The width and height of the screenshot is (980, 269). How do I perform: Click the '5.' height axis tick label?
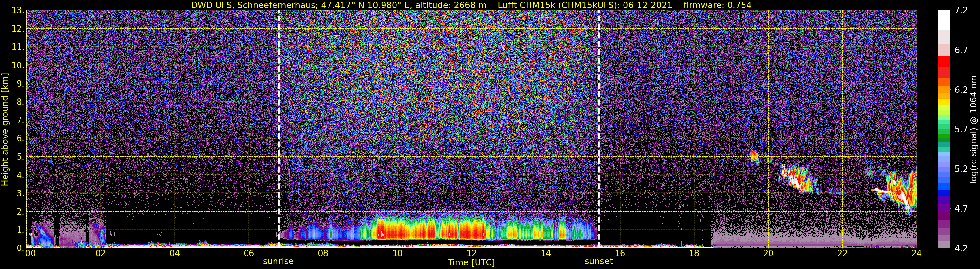(20, 157)
